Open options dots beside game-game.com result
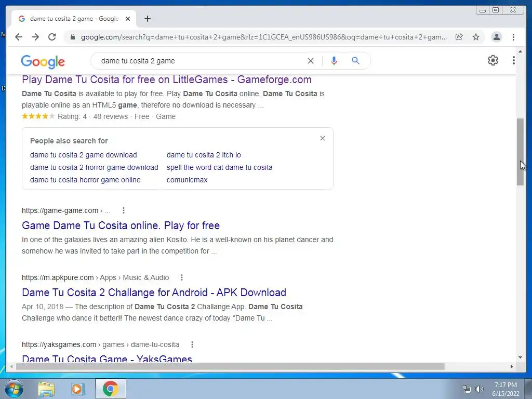Image resolution: width=532 pixels, height=399 pixels. click(124, 210)
